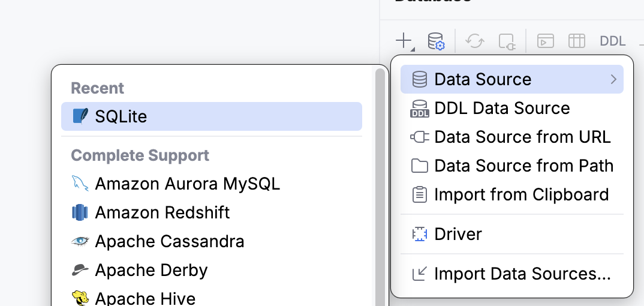Click the clipboard icon for Import from Clipboard

tap(419, 194)
